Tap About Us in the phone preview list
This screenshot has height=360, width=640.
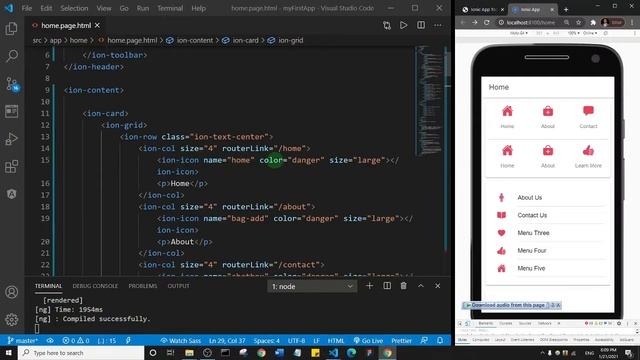coord(529,198)
